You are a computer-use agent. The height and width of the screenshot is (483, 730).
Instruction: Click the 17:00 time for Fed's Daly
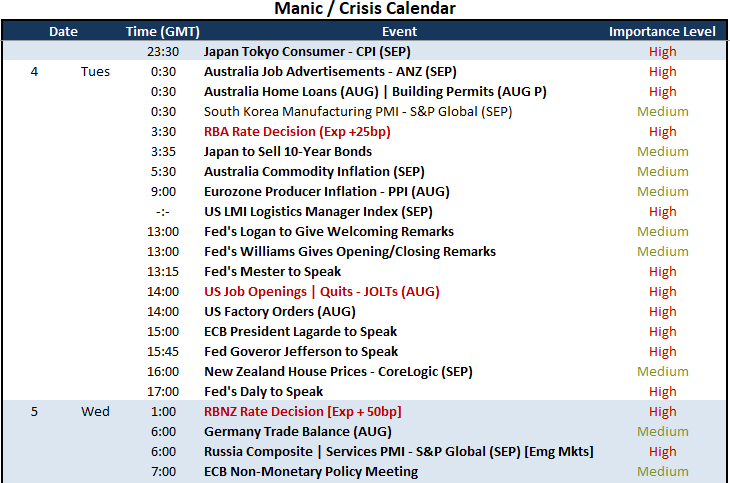(x=163, y=392)
